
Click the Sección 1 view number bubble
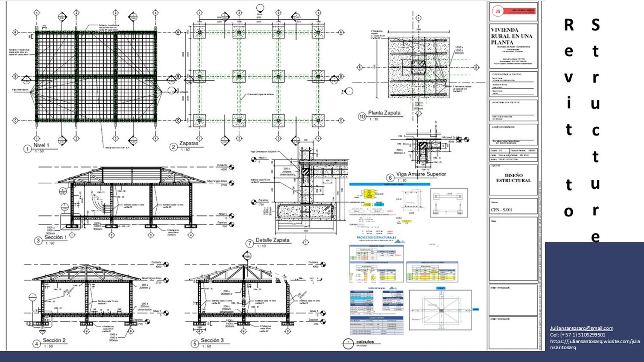(x=38, y=241)
